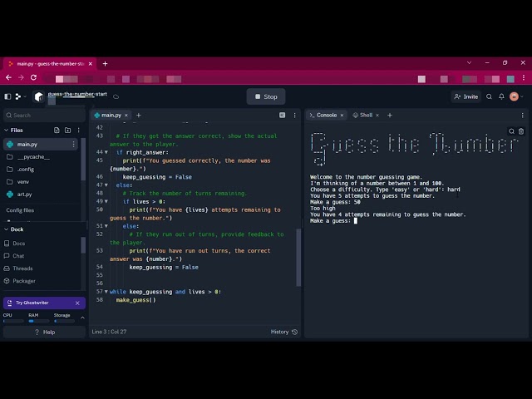This screenshot has height=399, width=532.
Task: Open the notifications bell
Action: tap(501, 96)
